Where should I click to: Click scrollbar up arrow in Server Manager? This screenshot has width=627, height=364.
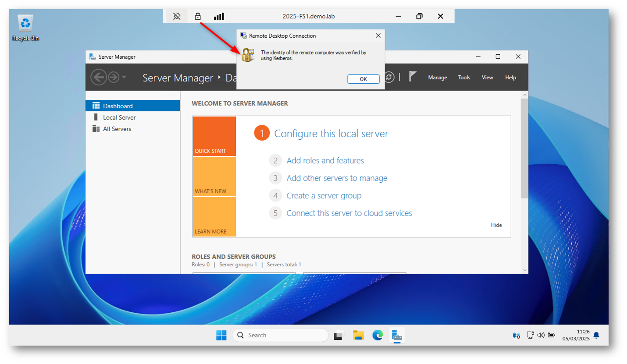tap(524, 94)
